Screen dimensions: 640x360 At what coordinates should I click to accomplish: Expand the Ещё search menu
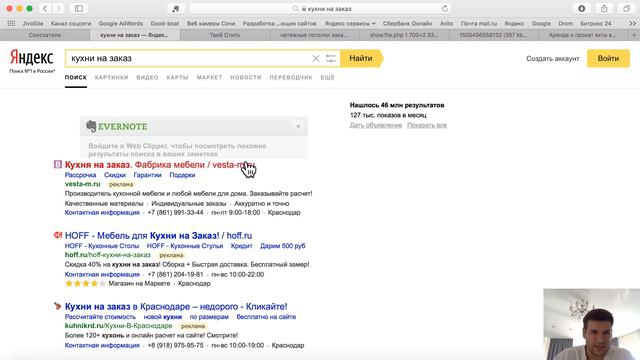click(x=327, y=77)
